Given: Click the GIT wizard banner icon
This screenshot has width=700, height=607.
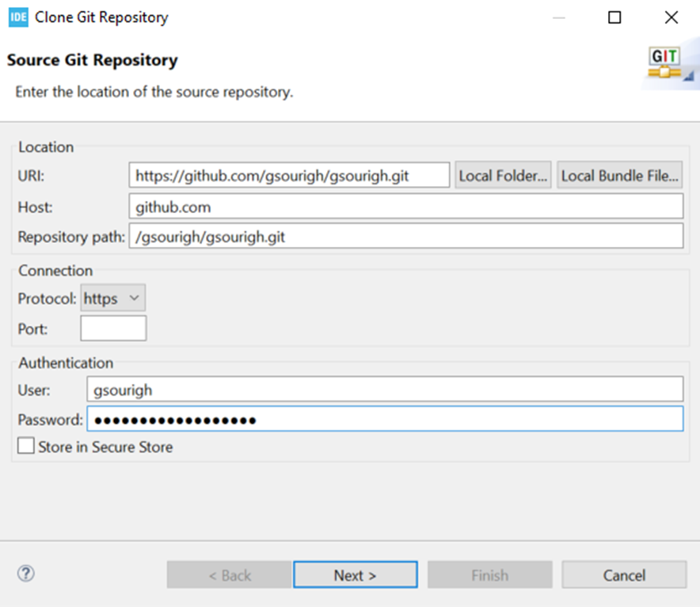Looking at the screenshot, I should point(667,64).
